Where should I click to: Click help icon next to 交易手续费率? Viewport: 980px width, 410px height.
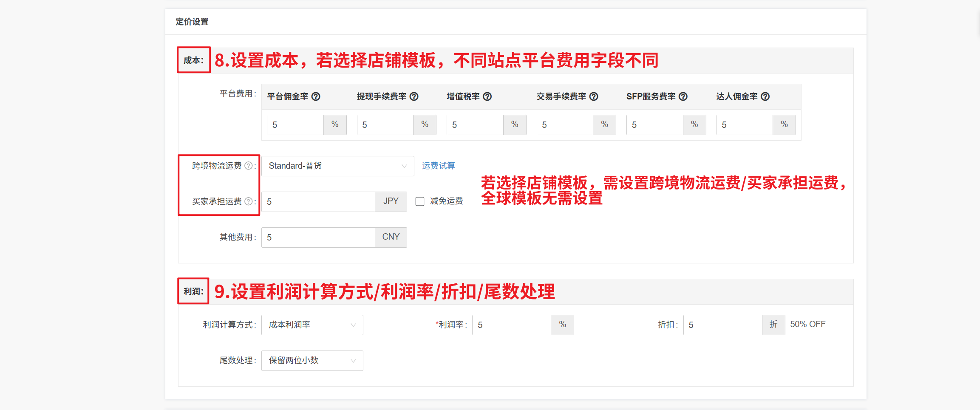tap(594, 96)
